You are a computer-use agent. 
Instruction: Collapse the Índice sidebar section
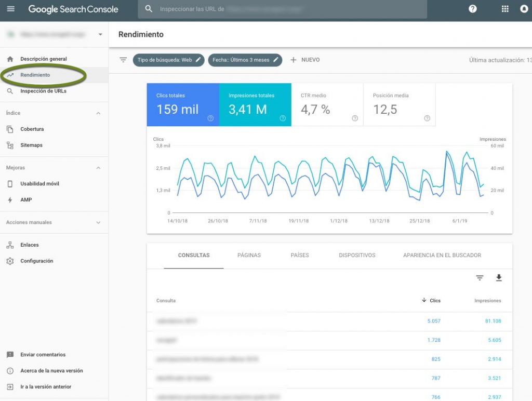[x=98, y=113]
